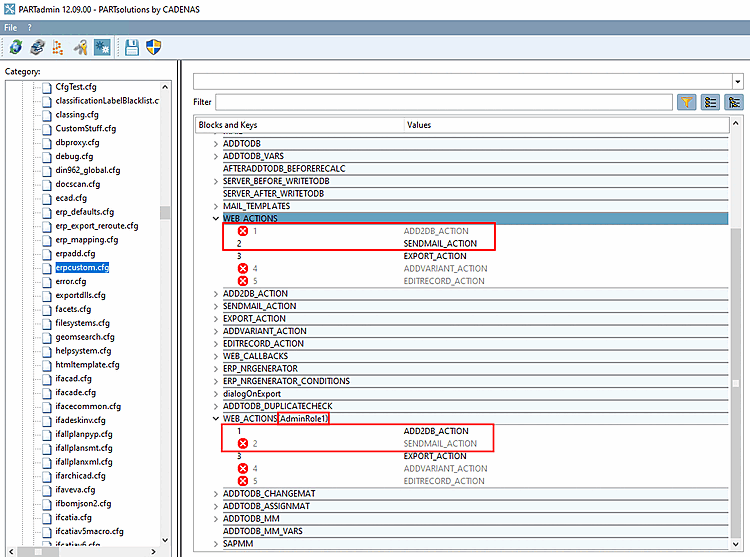Click red X icon beside ADDVARIANT_ACTION under WEB_ACTIONS

(x=243, y=268)
